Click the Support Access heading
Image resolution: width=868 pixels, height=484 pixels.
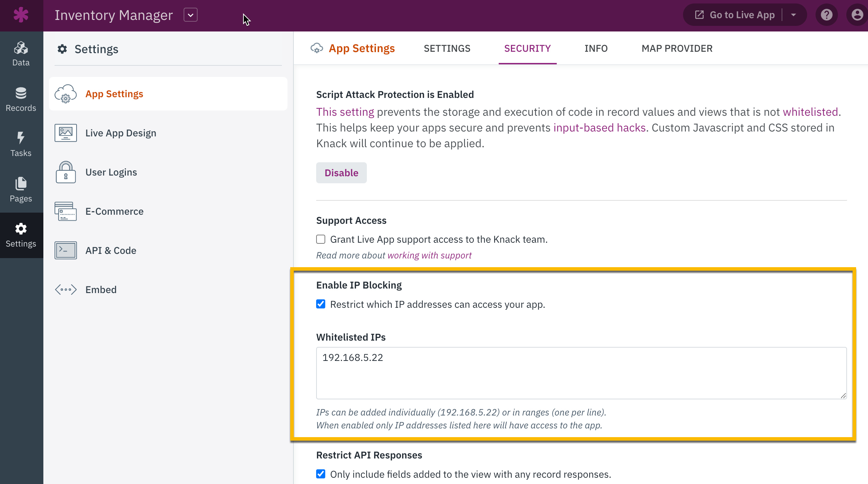pyautogui.click(x=351, y=220)
